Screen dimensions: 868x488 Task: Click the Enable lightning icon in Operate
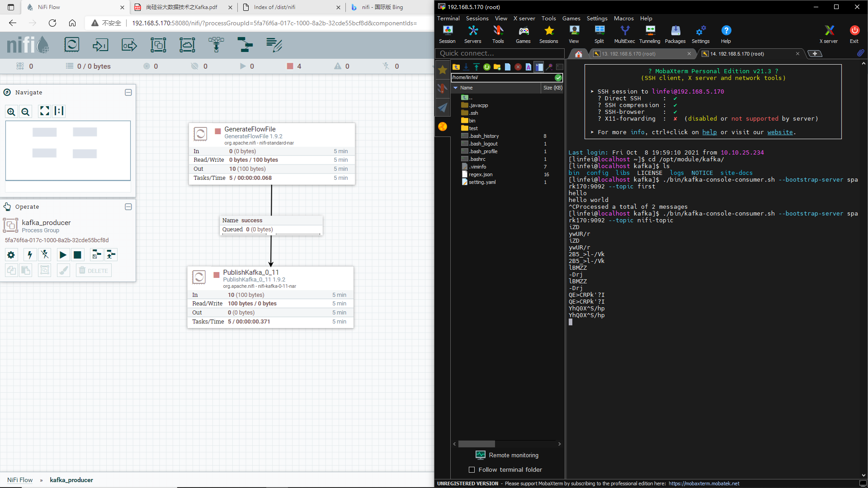click(x=30, y=255)
